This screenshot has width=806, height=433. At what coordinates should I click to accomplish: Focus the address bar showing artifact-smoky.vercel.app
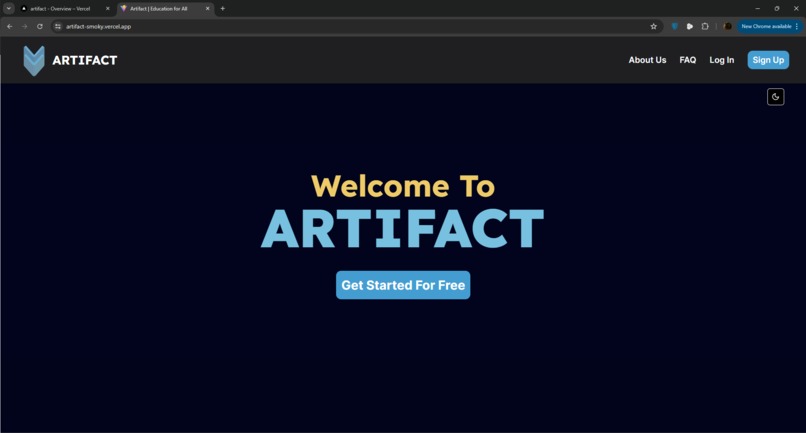pos(355,26)
